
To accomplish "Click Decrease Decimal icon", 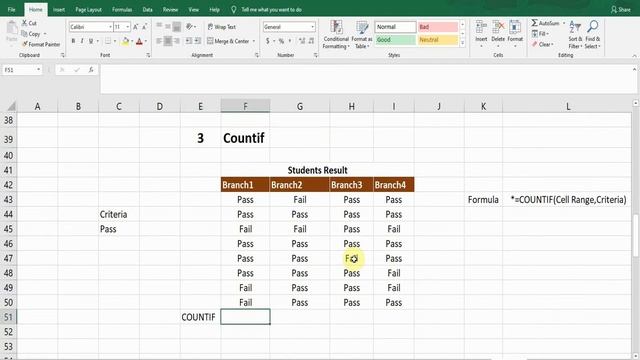I will (311, 41).
